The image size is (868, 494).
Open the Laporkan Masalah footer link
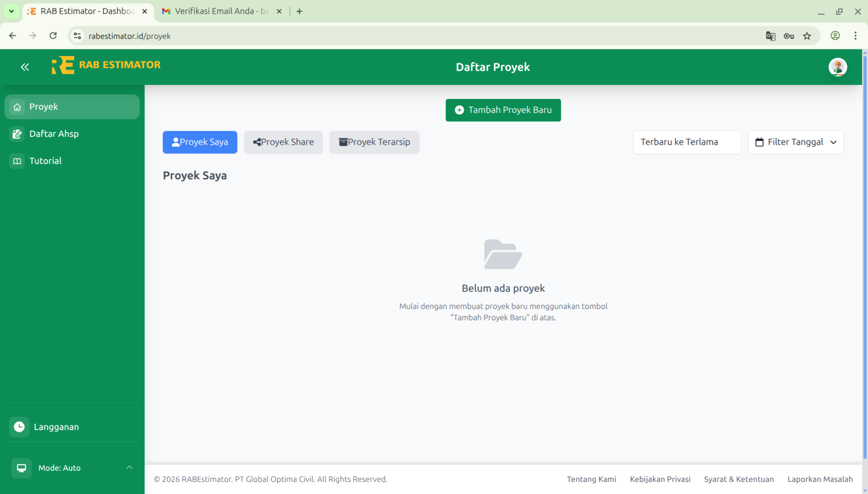click(x=821, y=479)
